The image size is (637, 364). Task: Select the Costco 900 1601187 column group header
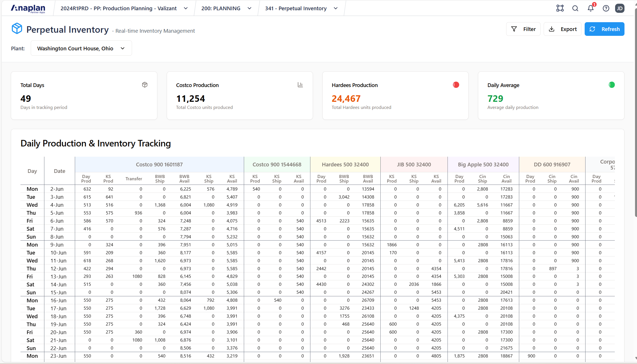pyautogui.click(x=159, y=164)
